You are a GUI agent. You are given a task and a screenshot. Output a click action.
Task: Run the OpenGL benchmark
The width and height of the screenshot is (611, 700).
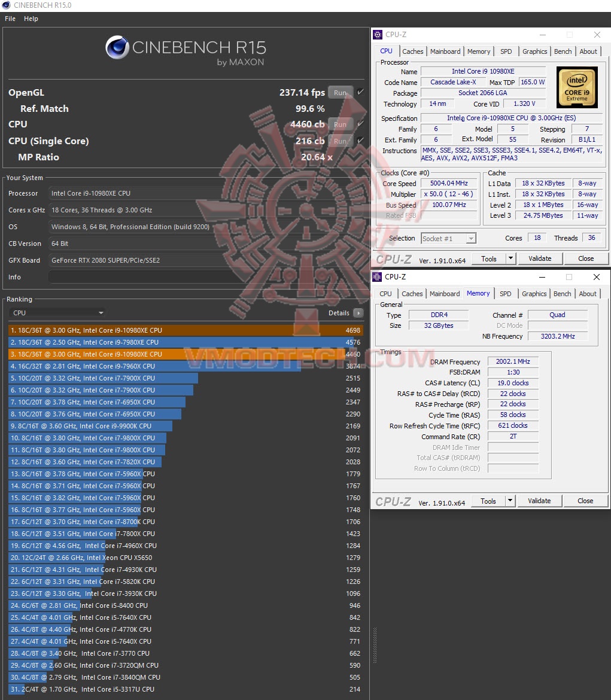point(341,92)
